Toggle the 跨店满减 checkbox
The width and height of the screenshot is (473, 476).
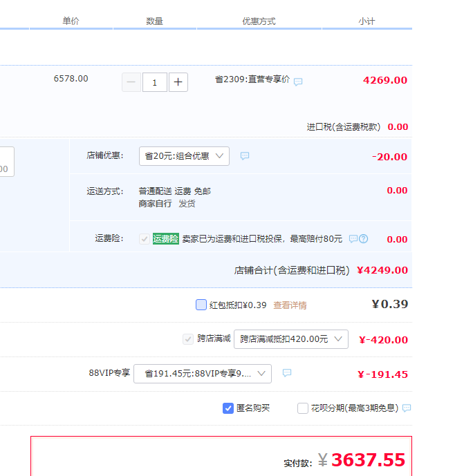point(188,339)
